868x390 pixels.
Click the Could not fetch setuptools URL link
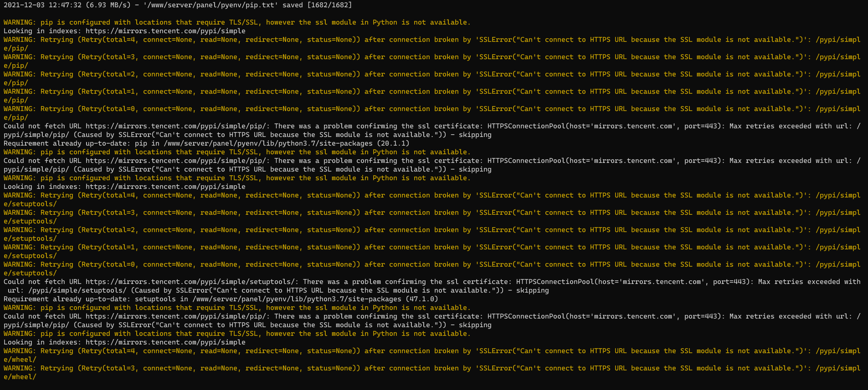click(192, 282)
